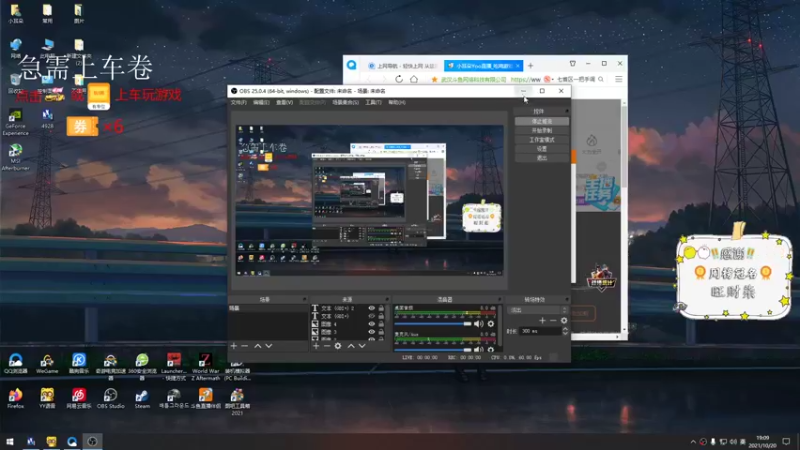800x450 pixels.
Task: Mute mic/aux speaker icon
Action: pyautogui.click(x=478, y=349)
